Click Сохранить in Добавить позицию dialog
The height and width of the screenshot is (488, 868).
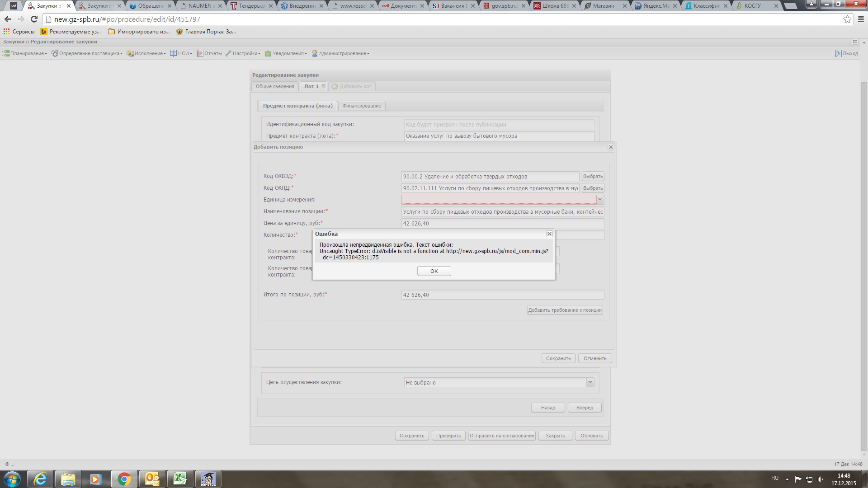(x=558, y=358)
